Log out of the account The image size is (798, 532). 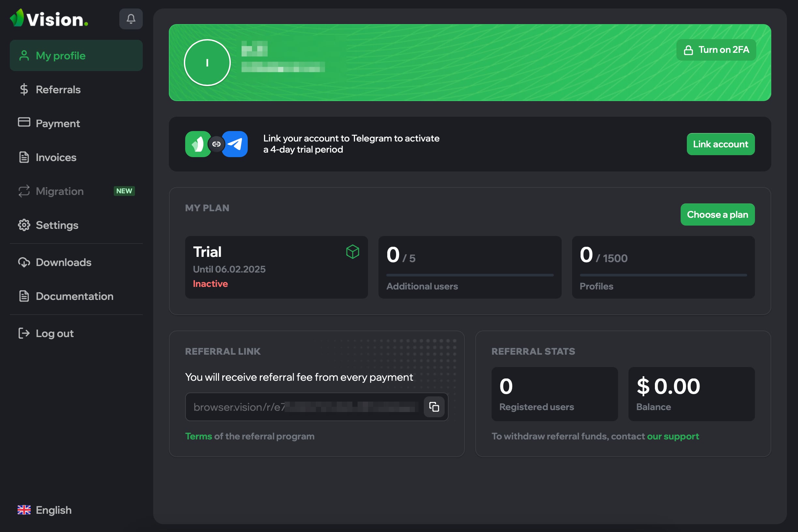click(76, 333)
